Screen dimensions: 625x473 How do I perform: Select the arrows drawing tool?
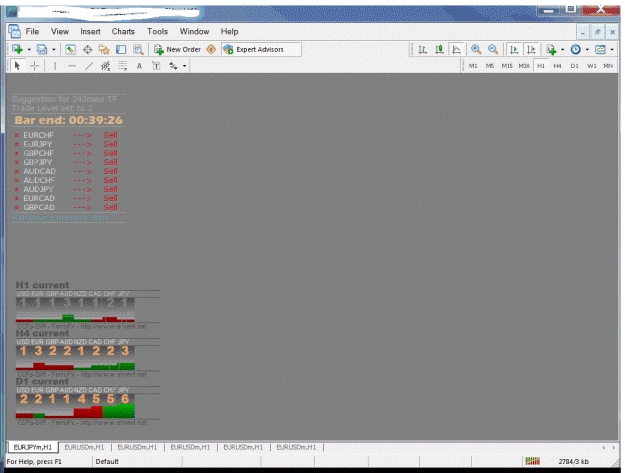[x=173, y=66]
